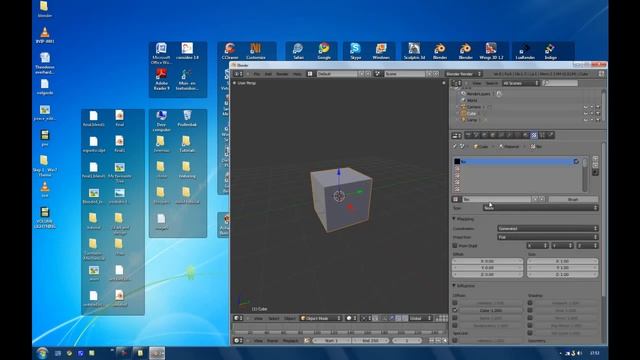
Task: Click the screen layout browse icon
Action: (x=310, y=74)
